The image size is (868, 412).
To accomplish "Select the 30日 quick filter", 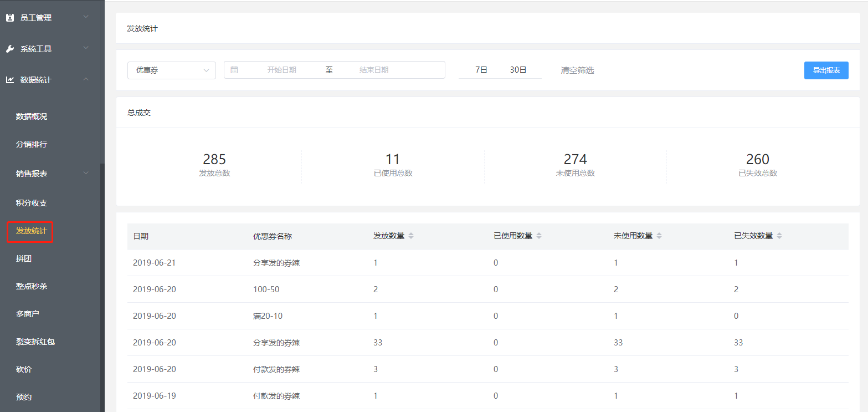I will [518, 70].
